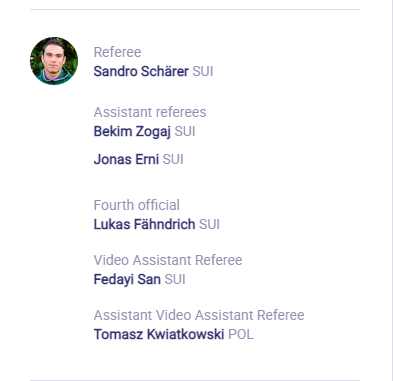This screenshot has width=393, height=381.
Task: Click the referee's circular profile photo
Action: pyautogui.click(x=54, y=61)
